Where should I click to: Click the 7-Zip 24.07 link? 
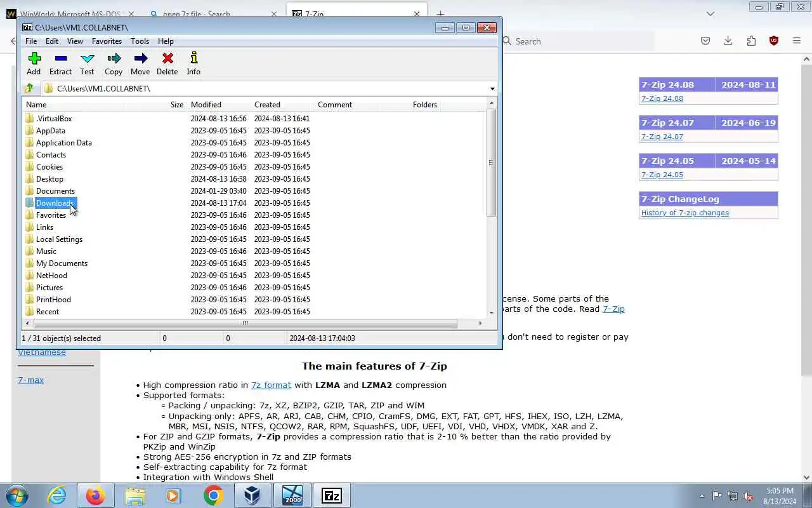pyautogui.click(x=662, y=137)
